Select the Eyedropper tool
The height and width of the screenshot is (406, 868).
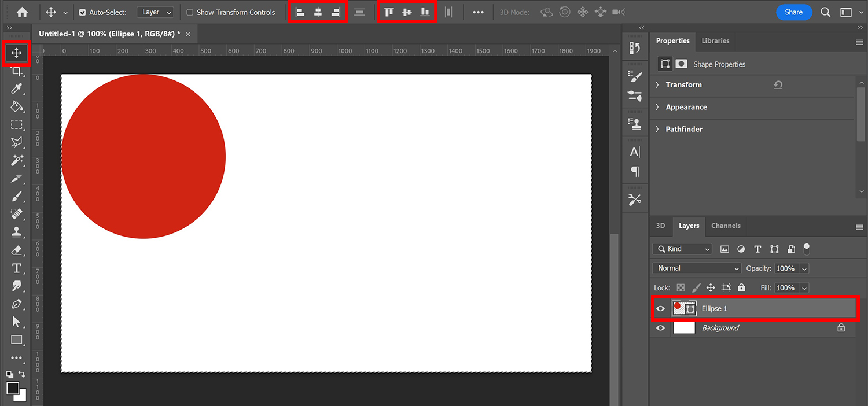(16, 88)
